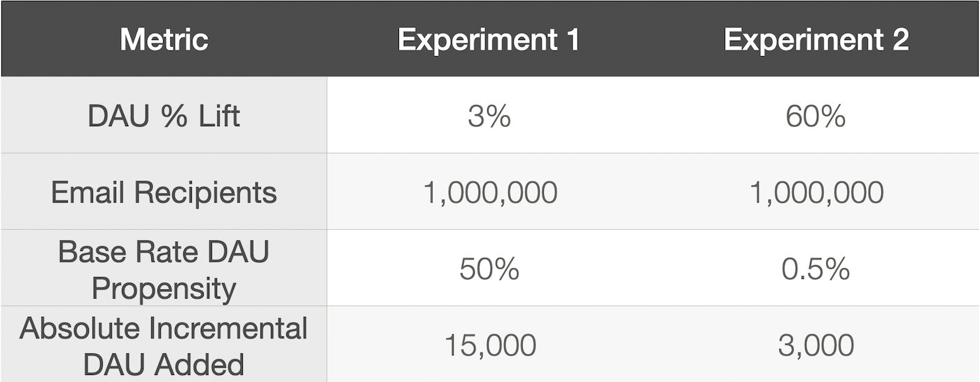Select Experiment 1's 1,000,000 email recipients cell

[x=490, y=193]
